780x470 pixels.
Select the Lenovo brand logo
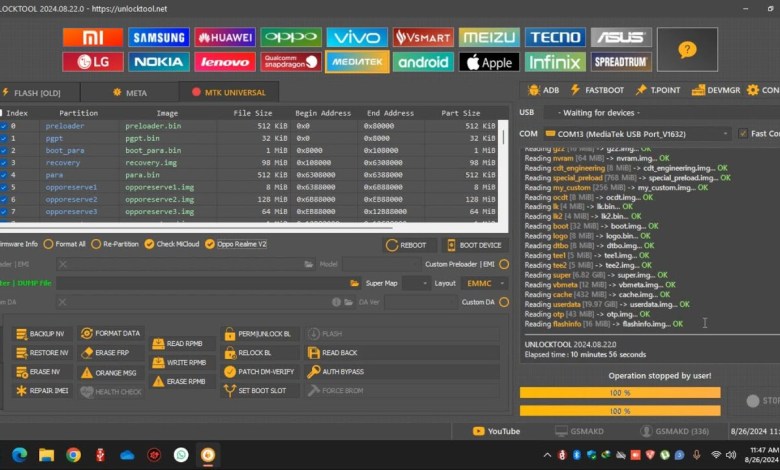[x=225, y=62]
